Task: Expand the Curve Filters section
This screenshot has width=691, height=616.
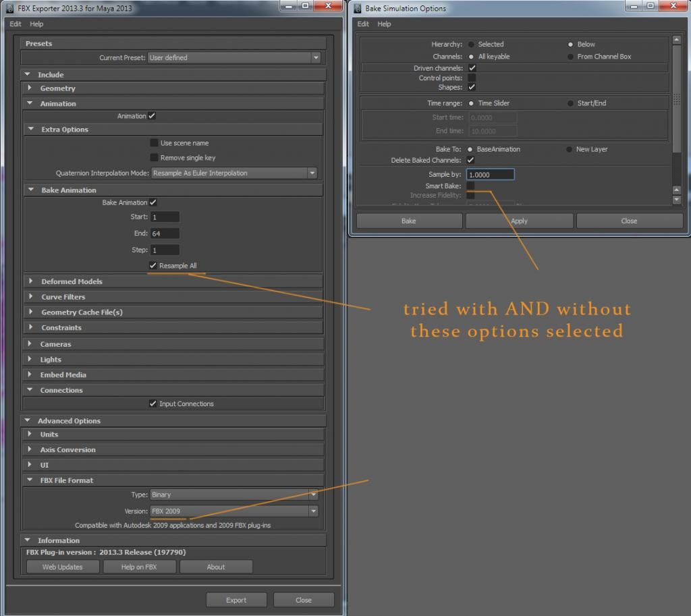Action: (30, 296)
